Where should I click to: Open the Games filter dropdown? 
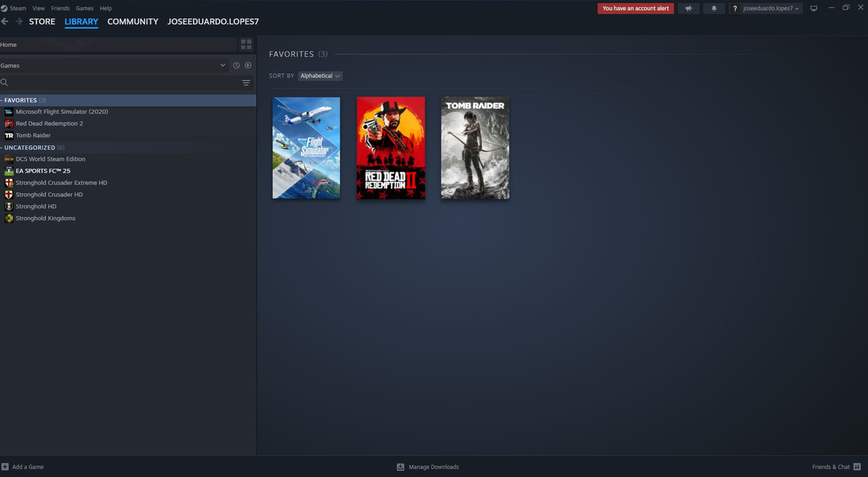(x=113, y=66)
